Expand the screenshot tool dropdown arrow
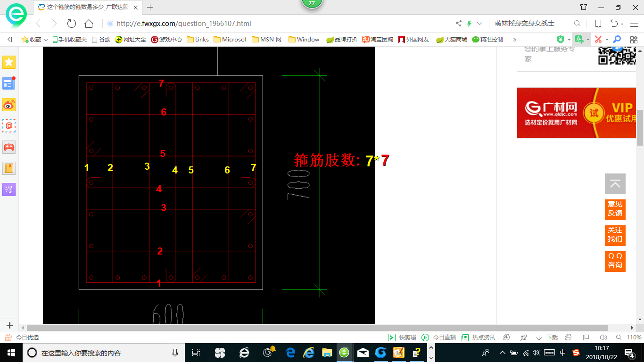Screen dimensions: 644x362 click(x=607, y=40)
